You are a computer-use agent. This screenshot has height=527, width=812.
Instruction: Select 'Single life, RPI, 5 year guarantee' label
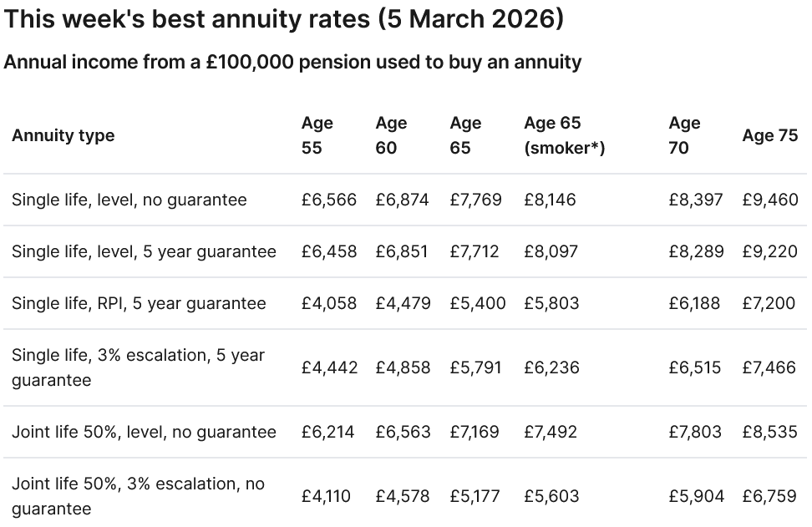pos(139,303)
